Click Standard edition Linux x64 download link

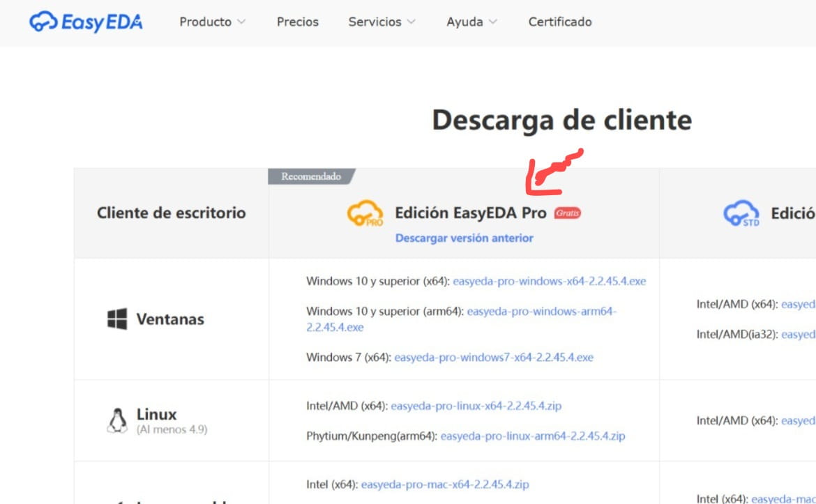799,421
